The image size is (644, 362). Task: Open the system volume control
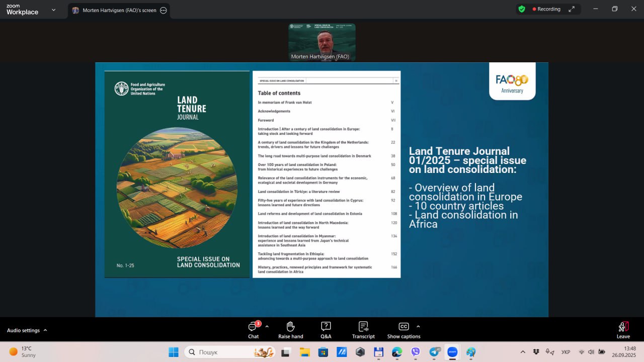591,352
